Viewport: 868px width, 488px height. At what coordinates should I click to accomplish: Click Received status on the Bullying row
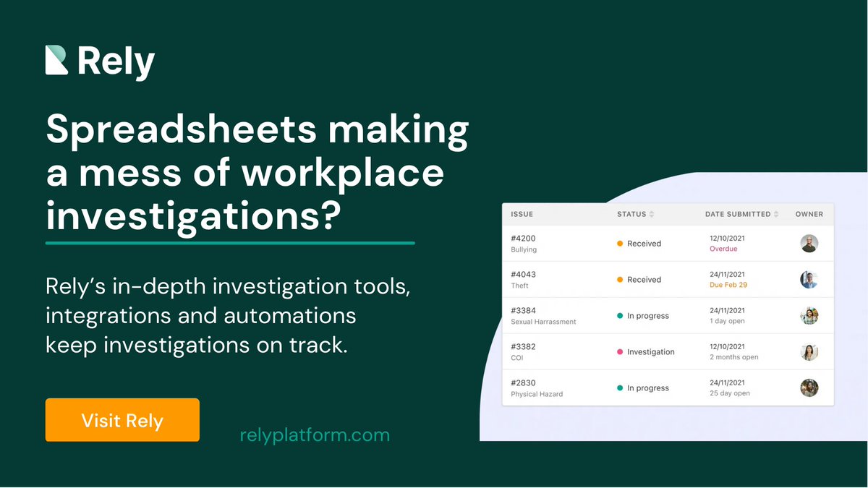(639, 244)
